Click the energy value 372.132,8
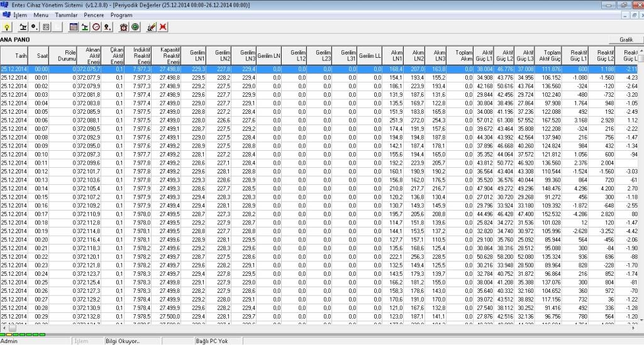The height and width of the screenshot is (345, 644). click(x=89, y=316)
